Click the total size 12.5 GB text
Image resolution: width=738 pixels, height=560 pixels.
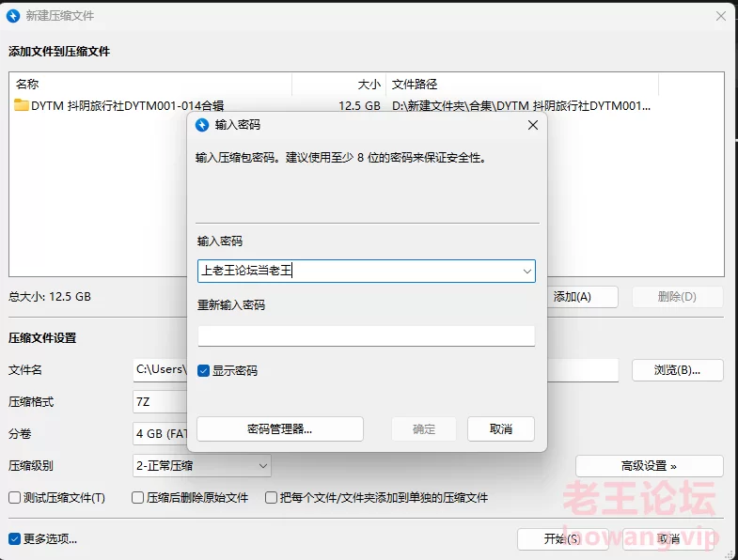(x=50, y=297)
